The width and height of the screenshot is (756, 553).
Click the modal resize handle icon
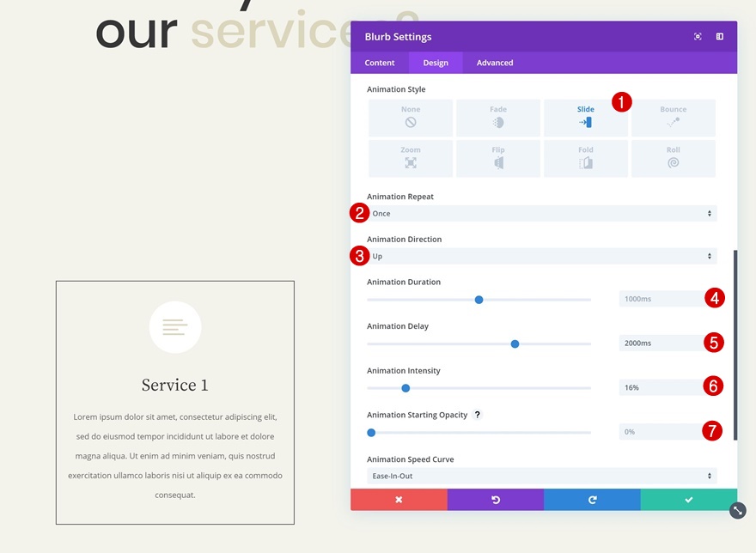coord(738,511)
